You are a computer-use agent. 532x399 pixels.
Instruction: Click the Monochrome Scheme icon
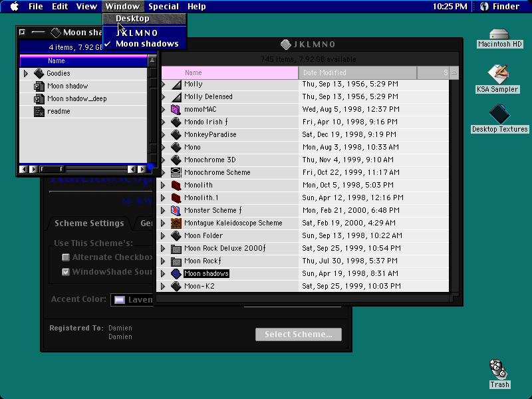click(176, 172)
